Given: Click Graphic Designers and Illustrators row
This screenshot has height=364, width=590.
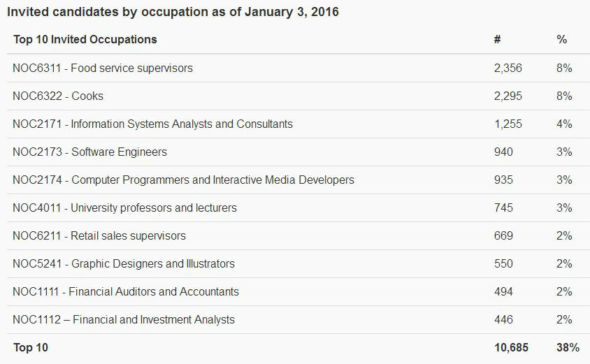Looking at the screenshot, I should [124, 264].
